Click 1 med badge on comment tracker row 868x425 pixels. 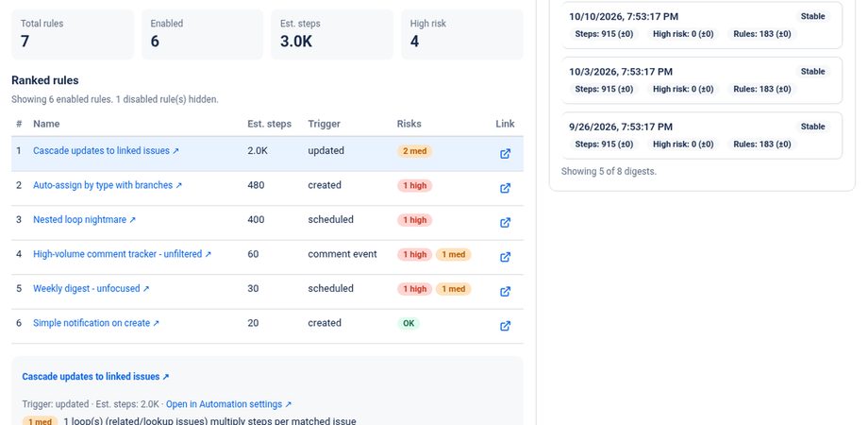pos(453,254)
